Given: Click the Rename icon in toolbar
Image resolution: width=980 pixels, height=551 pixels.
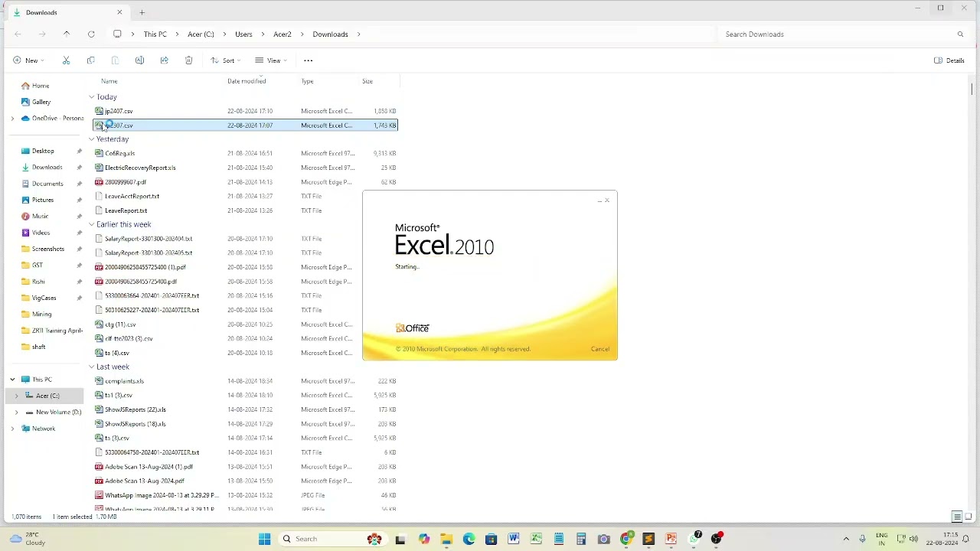Looking at the screenshot, I should pos(139,60).
